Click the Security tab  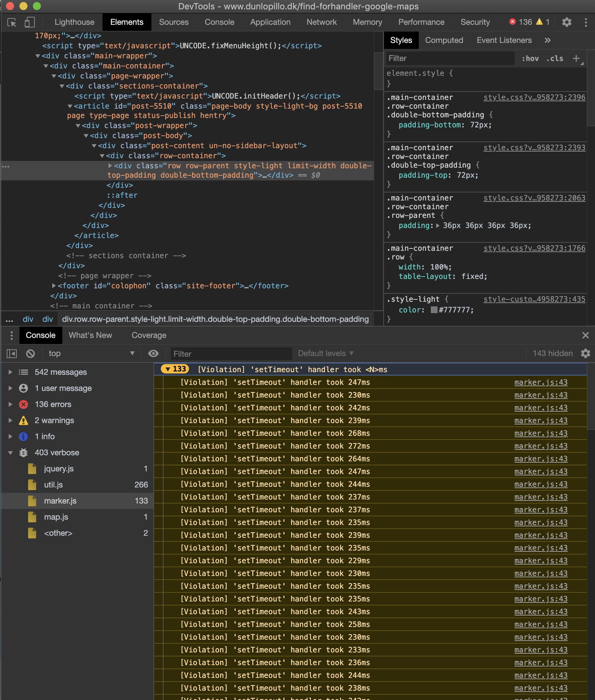click(475, 22)
